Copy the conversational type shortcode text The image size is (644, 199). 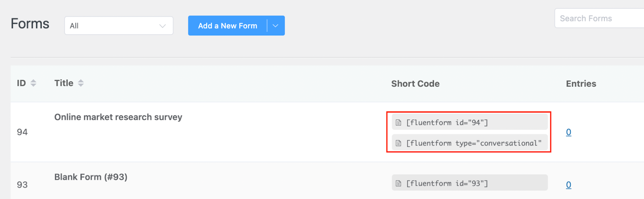tap(474, 143)
